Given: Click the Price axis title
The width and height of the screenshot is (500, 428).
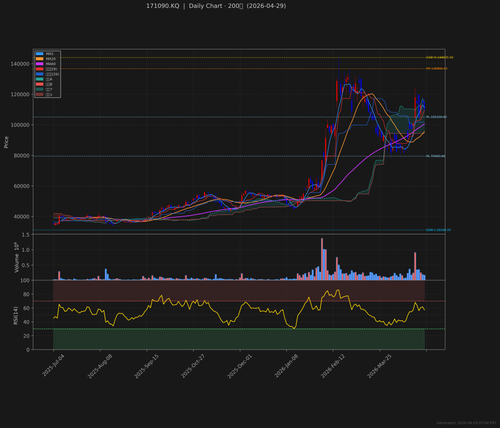Looking at the screenshot, I should tap(6, 142).
